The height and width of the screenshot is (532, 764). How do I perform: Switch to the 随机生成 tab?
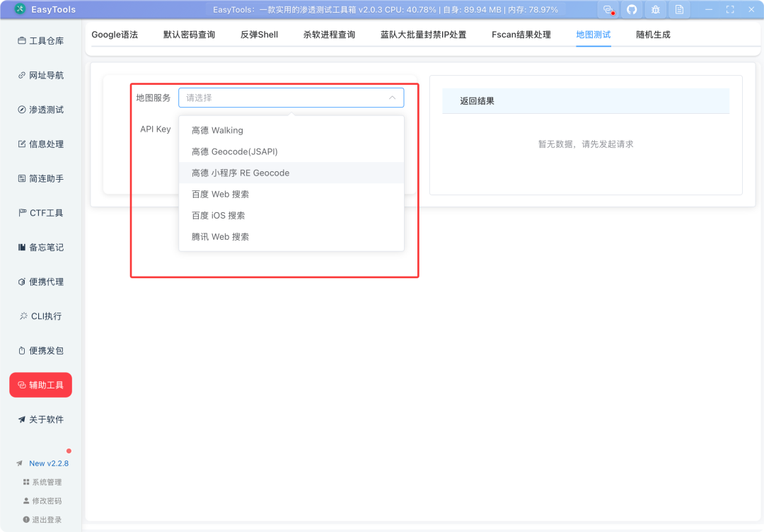pos(654,35)
